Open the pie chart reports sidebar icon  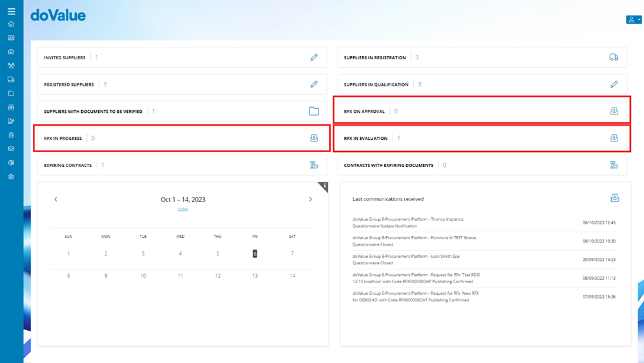11,162
